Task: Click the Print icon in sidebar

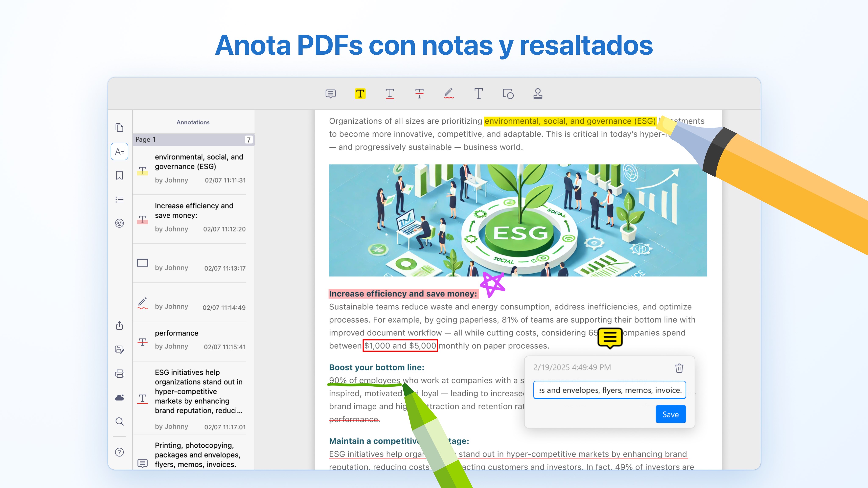Action: point(119,373)
